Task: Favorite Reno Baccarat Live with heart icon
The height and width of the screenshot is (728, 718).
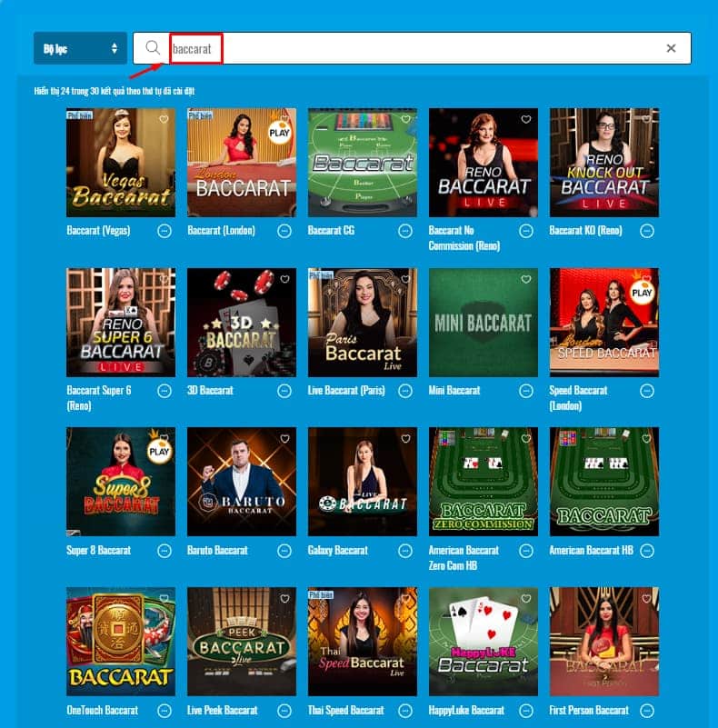Action: 525,119
